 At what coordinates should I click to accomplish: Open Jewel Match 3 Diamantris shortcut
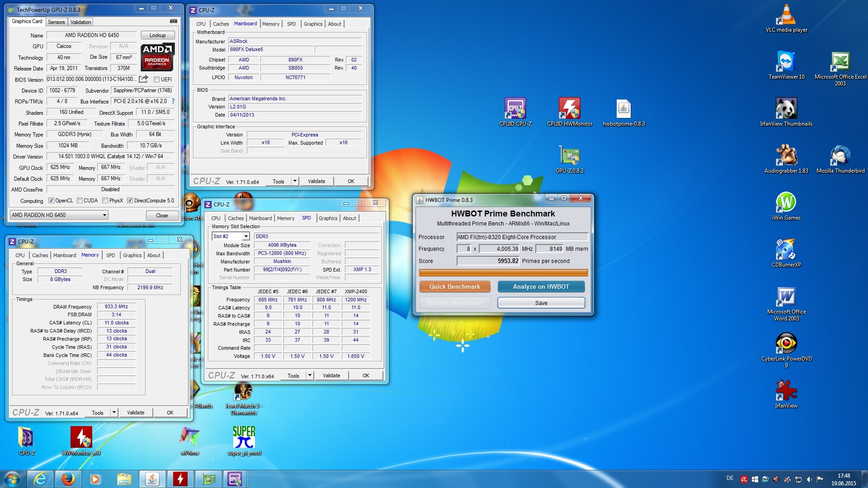click(x=244, y=399)
